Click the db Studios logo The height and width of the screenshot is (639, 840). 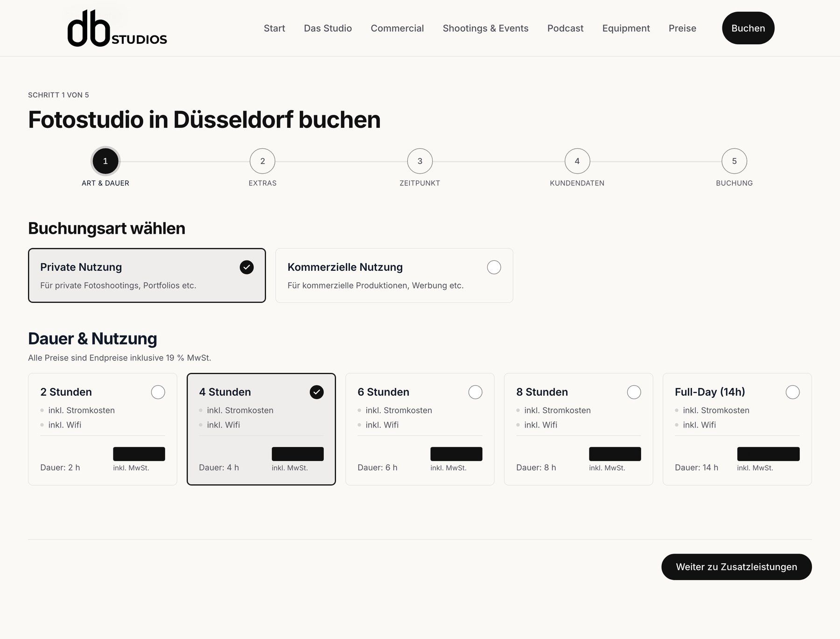click(117, 28)
